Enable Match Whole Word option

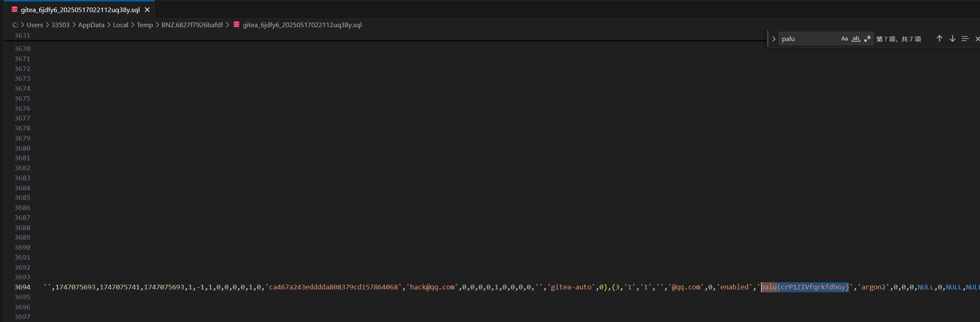(x=856, y=39)
